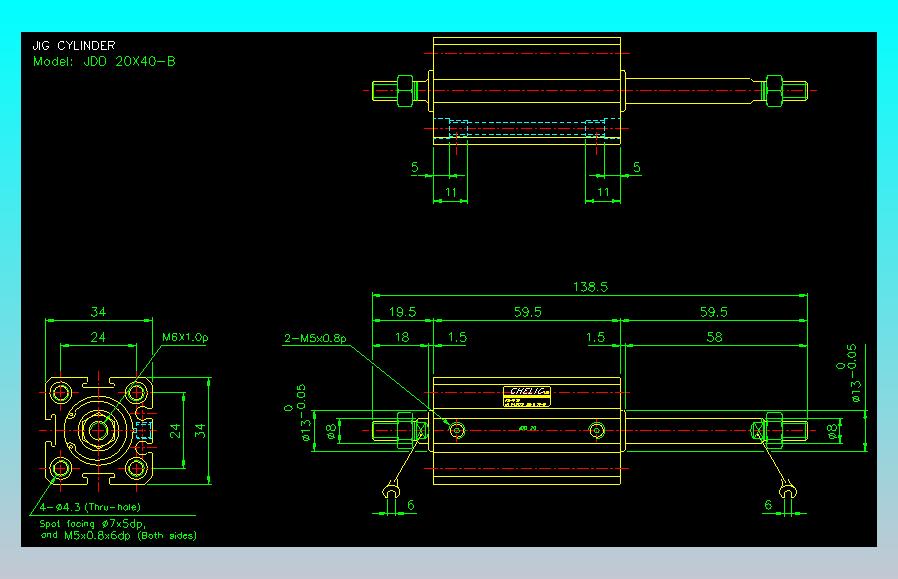898x579 pixels.
Task: Click the ø8 dimension at right rod end
Action: coord(833,431)
